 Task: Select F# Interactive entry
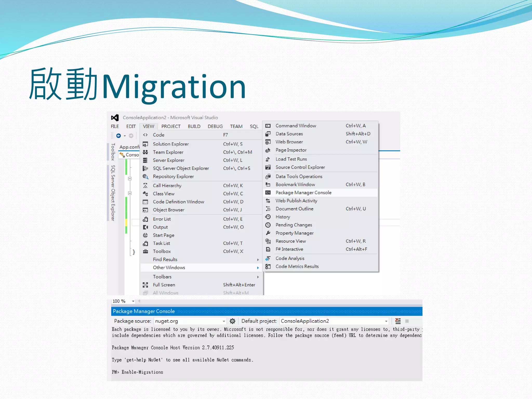coord(320,249)
